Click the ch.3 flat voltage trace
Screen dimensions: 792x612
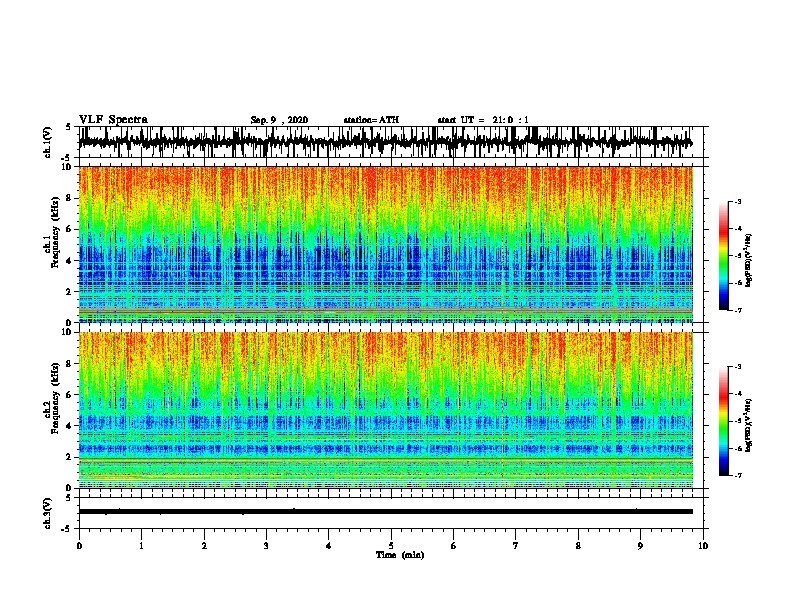[385, 512]
